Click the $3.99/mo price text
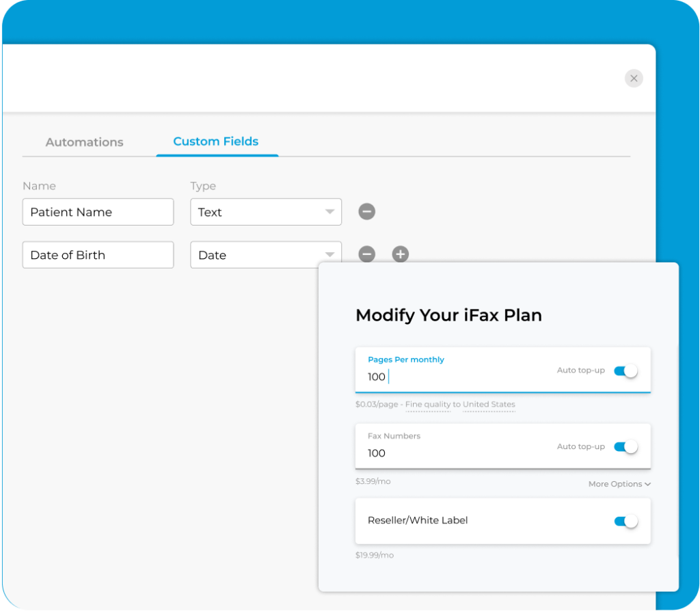 click(x=373, y=481)
